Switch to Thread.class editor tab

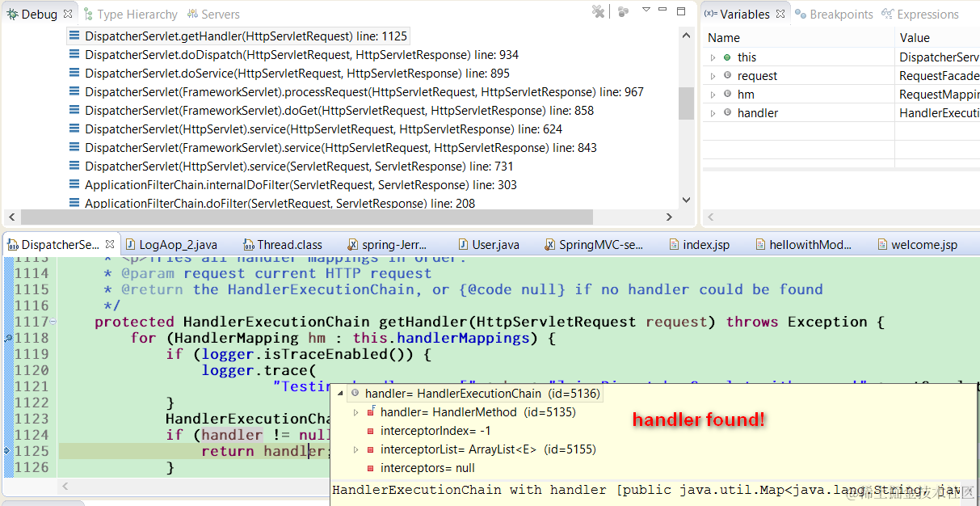click(x=282, y=245)
